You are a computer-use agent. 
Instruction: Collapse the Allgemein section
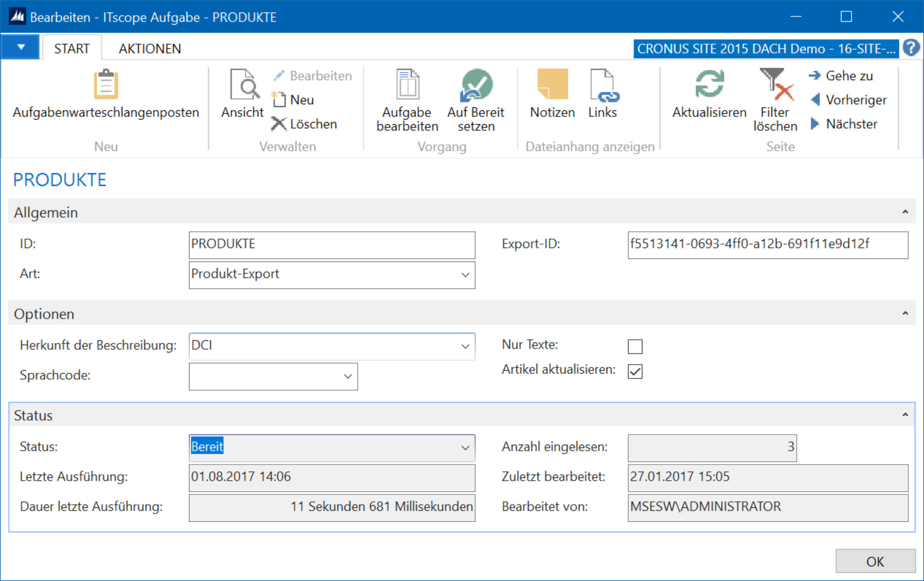pos(905,212)
